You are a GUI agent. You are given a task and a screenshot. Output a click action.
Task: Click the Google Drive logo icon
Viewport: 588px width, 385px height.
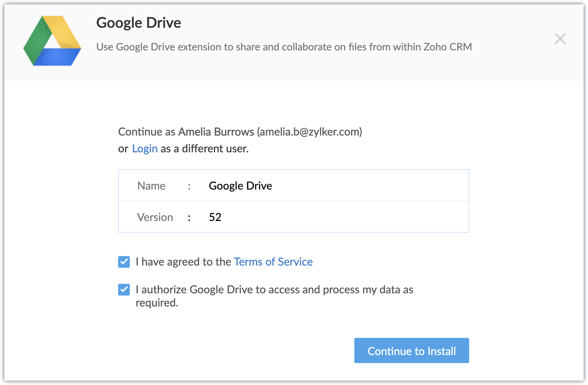point(52,41)
